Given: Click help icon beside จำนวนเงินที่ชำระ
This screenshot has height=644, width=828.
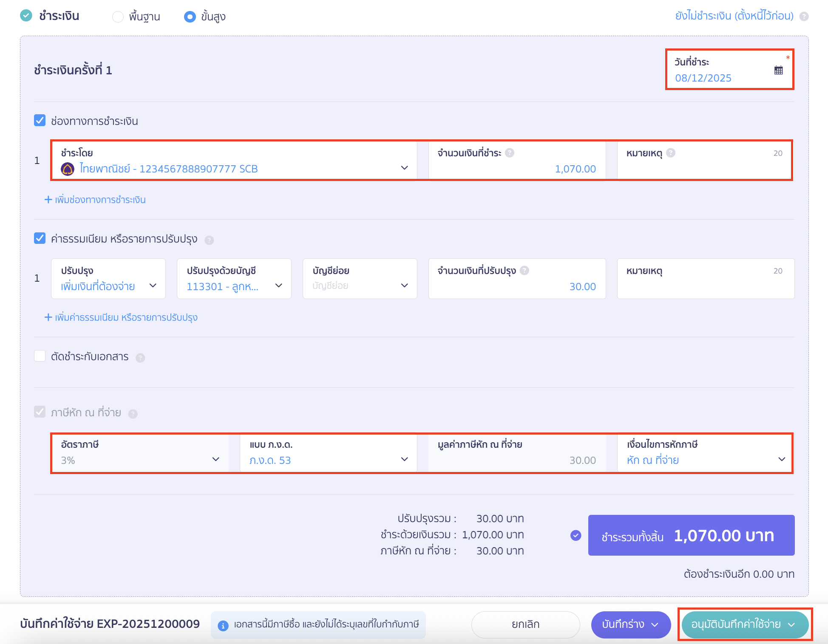Looking at the screenshot, I should coord(510,153).
